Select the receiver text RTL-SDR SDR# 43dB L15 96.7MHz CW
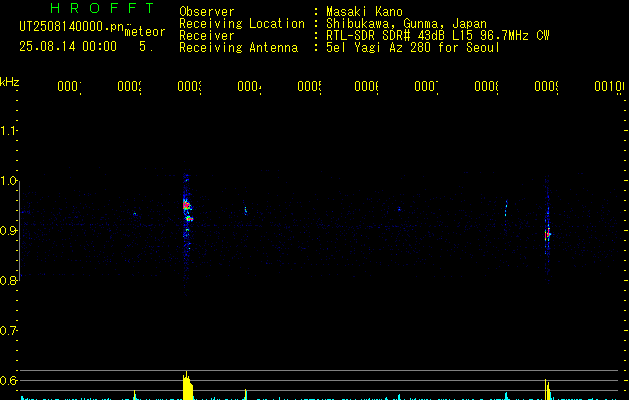The image size is (629, 400). [x=438, y=36]
